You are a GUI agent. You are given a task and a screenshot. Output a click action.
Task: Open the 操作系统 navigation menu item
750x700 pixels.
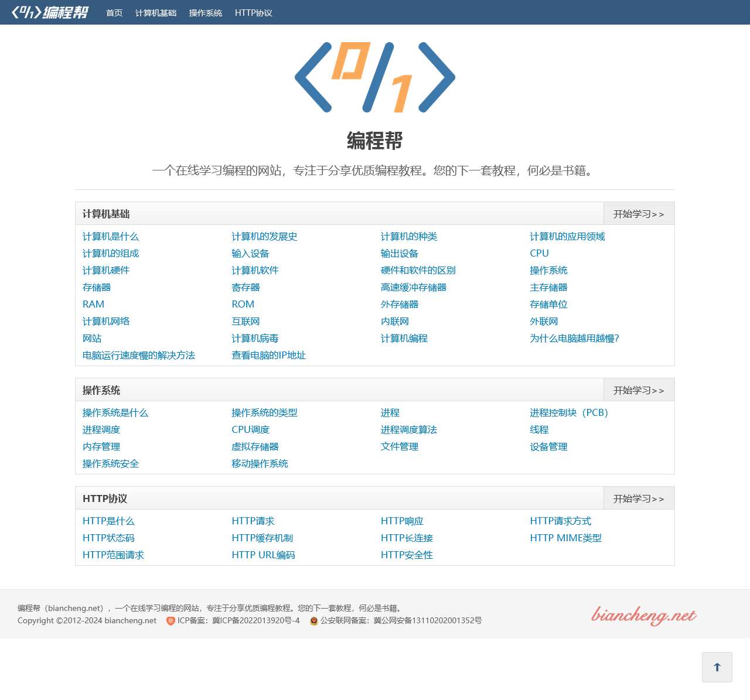click(205, 12)
